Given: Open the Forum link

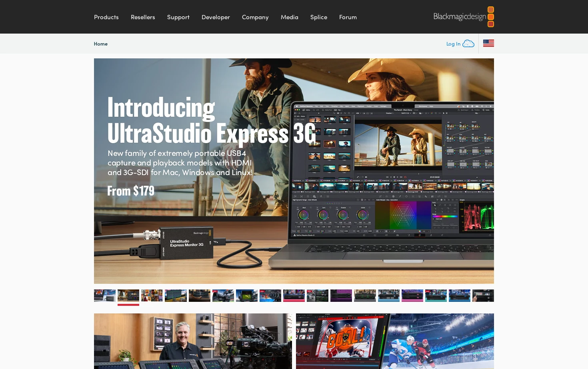Looking at the screenshot, I should coord(348,17).
